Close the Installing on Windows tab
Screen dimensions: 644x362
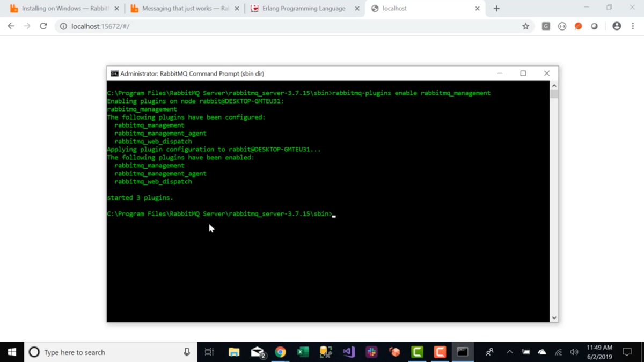coord(116,9)
